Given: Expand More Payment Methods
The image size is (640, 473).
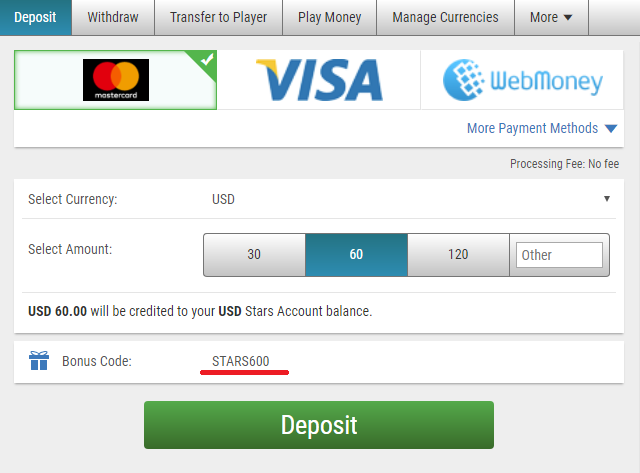Looking at the screenshot, I should click(x=542, y=128).
